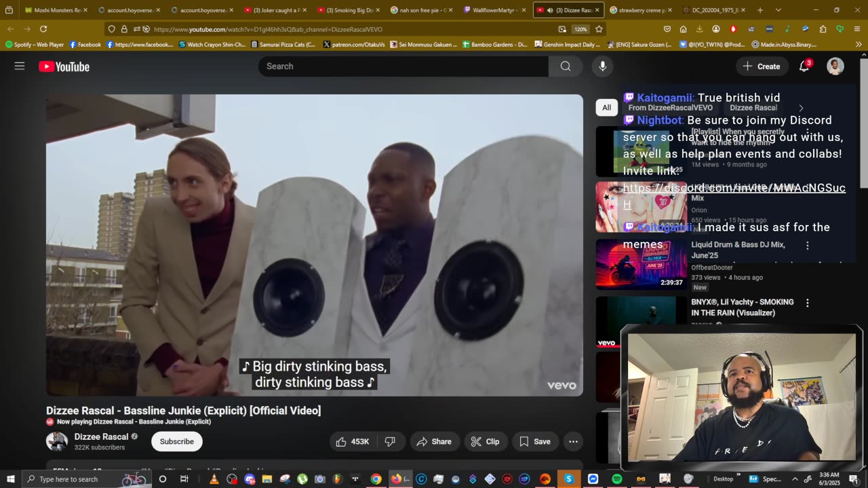Open a new browser tab
This screenshot has height=488, width=868.
click(x=760, y=10)
